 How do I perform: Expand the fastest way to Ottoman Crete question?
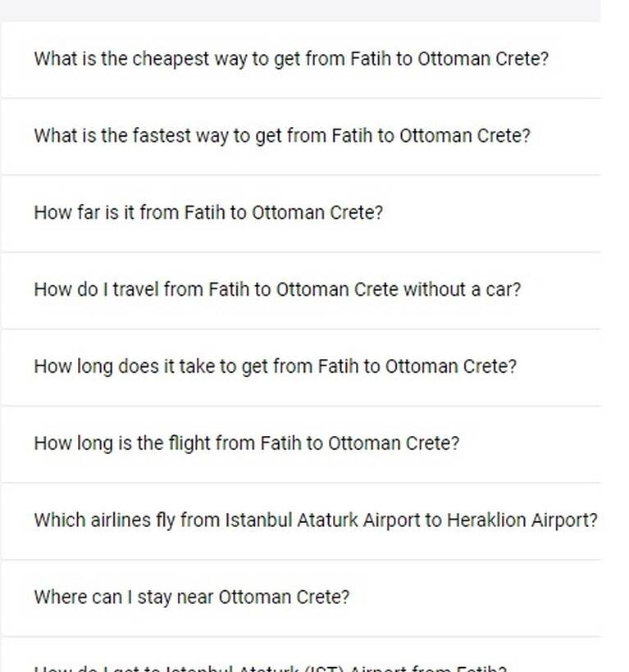tap(282, 136)
